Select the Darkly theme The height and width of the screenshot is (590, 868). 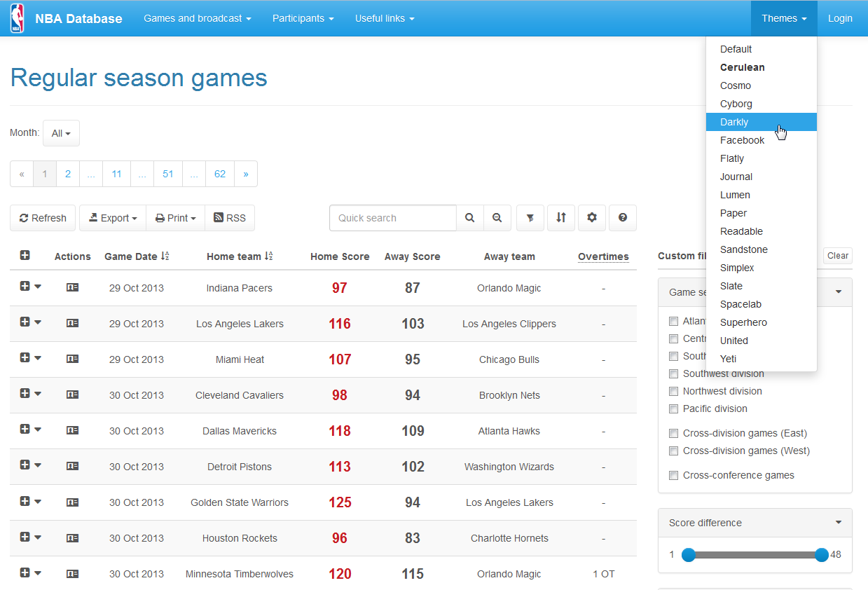(762, 122)
